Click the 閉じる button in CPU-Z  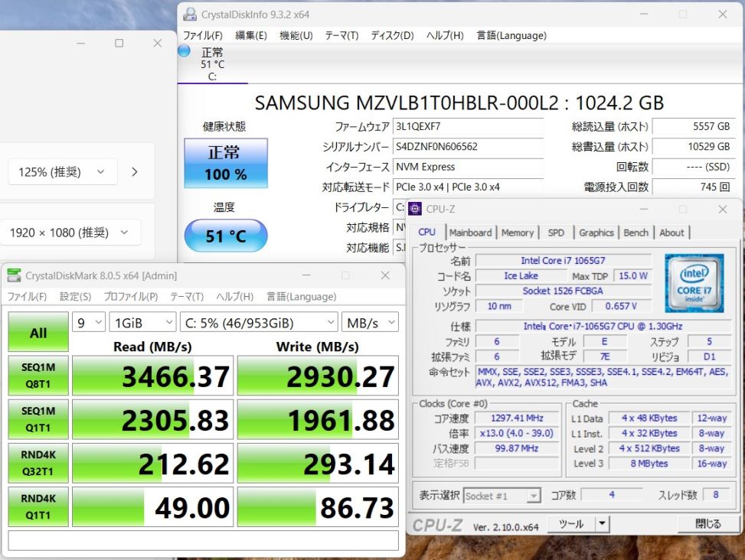tap(707, 523)
